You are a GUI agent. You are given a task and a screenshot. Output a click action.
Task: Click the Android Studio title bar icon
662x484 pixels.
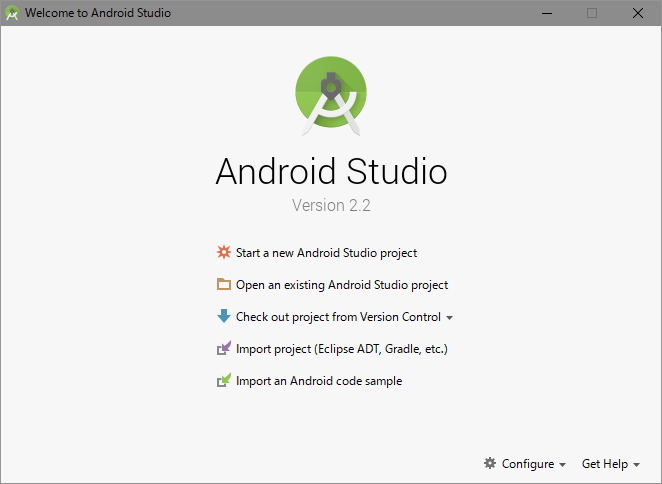[x=12, y=13]
